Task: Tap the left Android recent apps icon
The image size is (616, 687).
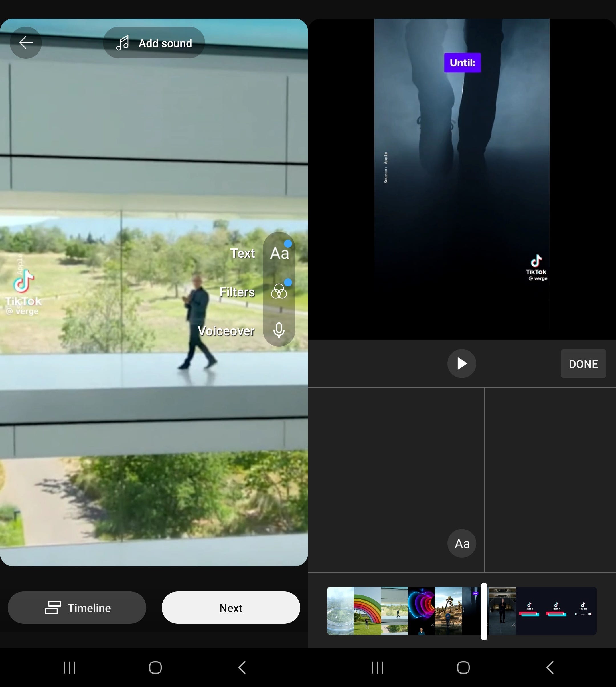Action: pyautogui.click(x=69, y=668)
